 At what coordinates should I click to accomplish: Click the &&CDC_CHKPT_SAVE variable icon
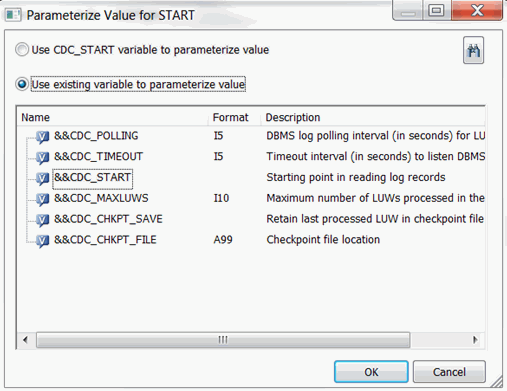pyautogui.click(x=42, y=220)
